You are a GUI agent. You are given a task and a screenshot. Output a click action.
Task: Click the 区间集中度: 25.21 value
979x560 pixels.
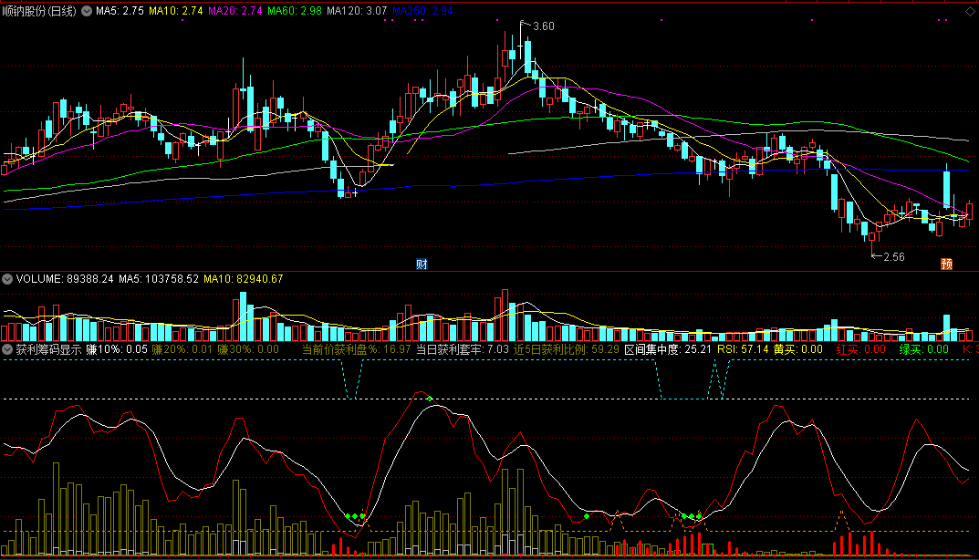(668, 349)
